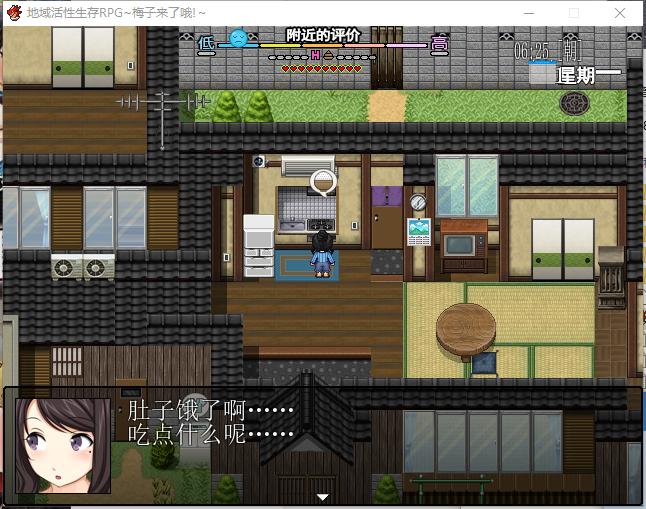Viewport: 646px width, 509px height.
Task: Click the kitchen sink
Action: pyautogui.click(x=292, y=225)
